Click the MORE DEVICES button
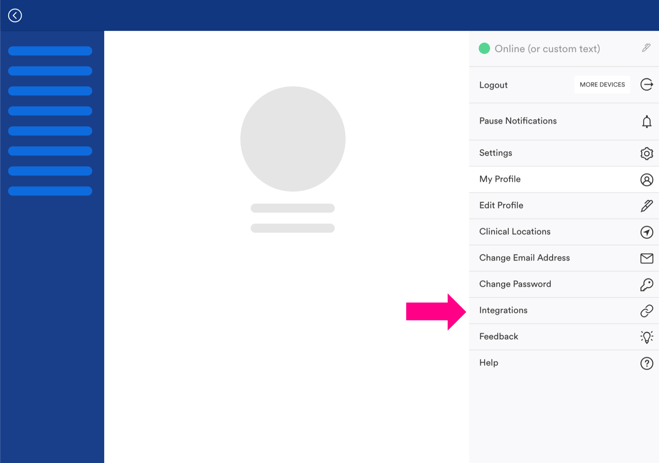Screen dimensions: 659x463 click(x=602, y=84)
